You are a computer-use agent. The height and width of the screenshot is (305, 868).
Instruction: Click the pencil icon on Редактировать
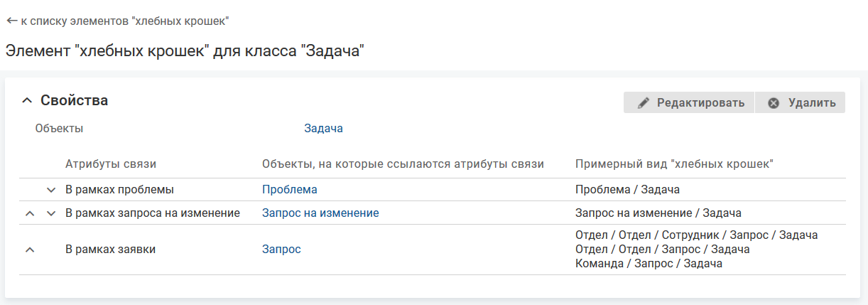coord(644,103)
